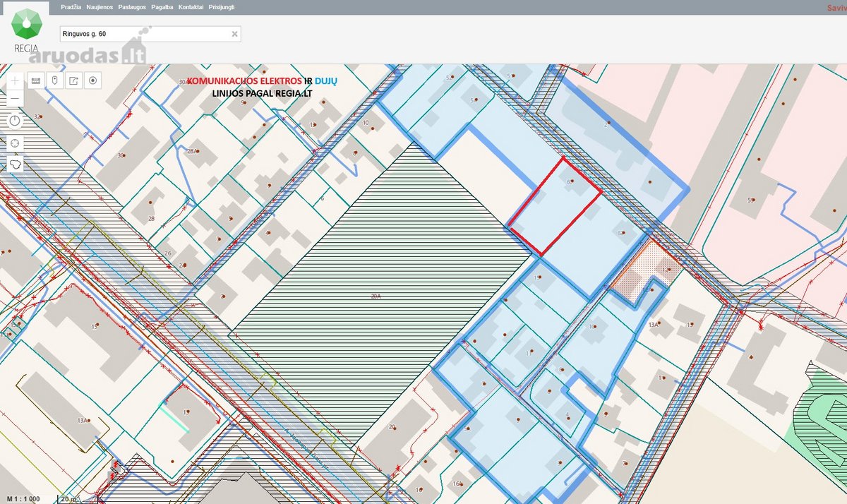
Task: Open the Naujienos menu item
Action: coord(100,6)
